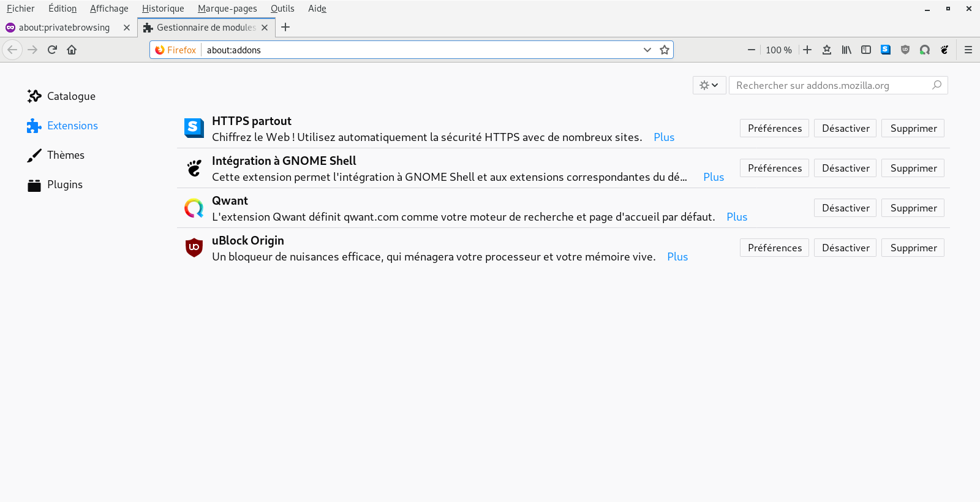980x502 pixels.
Task: Open the HTTPS Everywhere toolbar icon
Action: coord(886,50)
